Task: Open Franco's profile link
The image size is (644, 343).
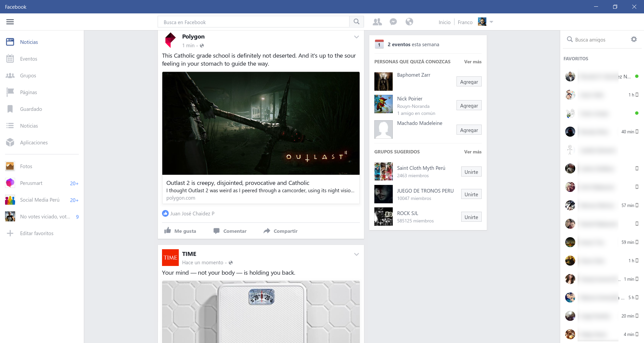Action: point(465,22)
